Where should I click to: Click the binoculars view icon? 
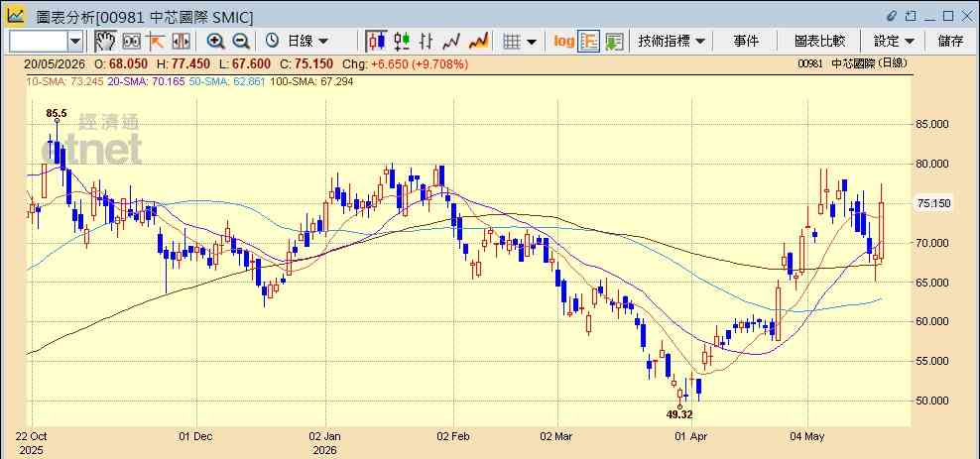pyautogui.click(x=131, y=42)
